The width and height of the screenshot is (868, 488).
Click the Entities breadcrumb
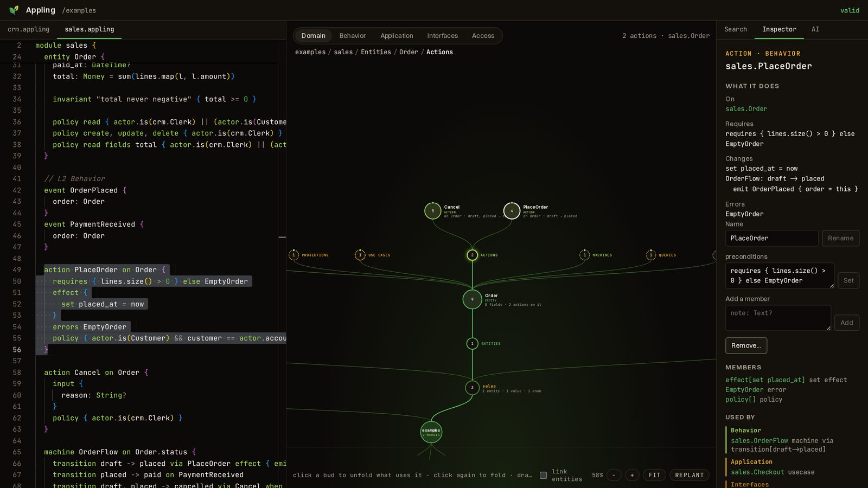376,52
